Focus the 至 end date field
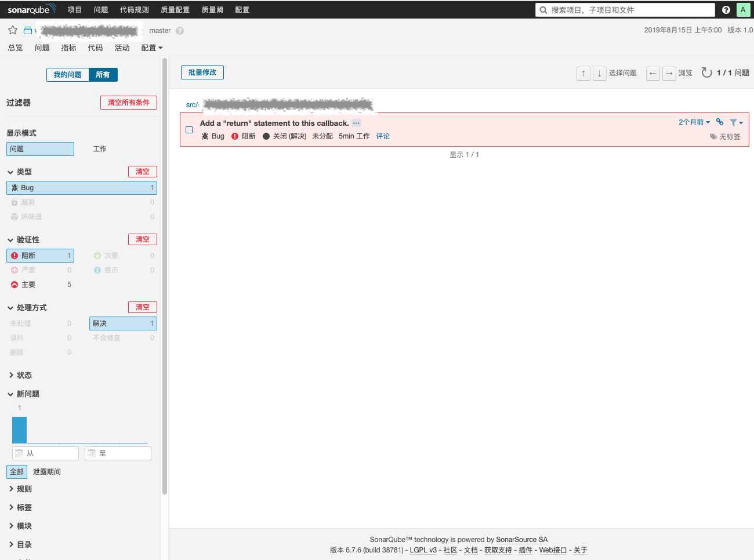This screenshot has width=754, height=560. coord(118,453)
